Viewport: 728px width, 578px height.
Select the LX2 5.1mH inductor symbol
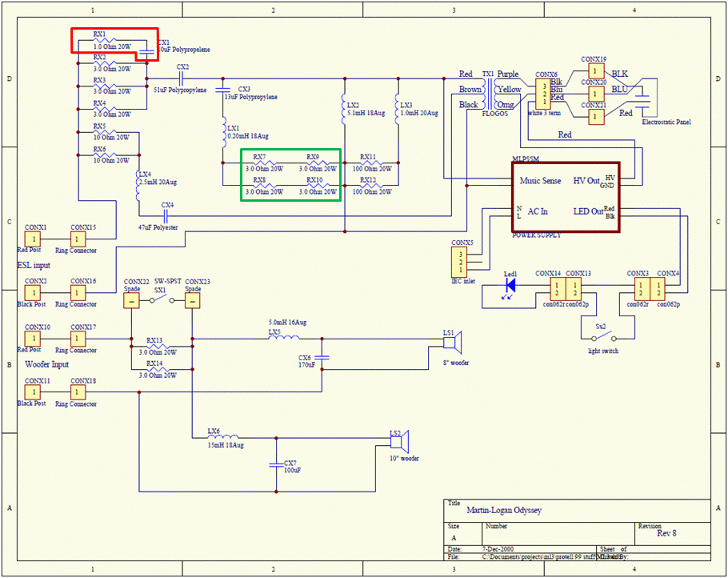(344, 110)
